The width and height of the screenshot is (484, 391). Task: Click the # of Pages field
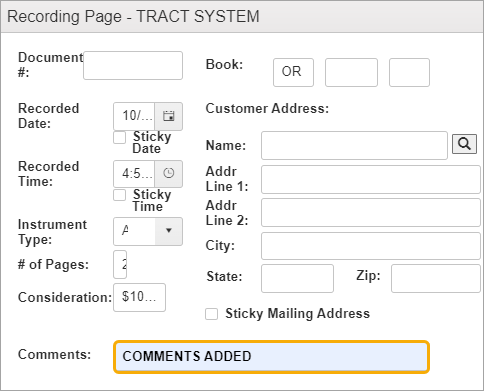(120, 264)
